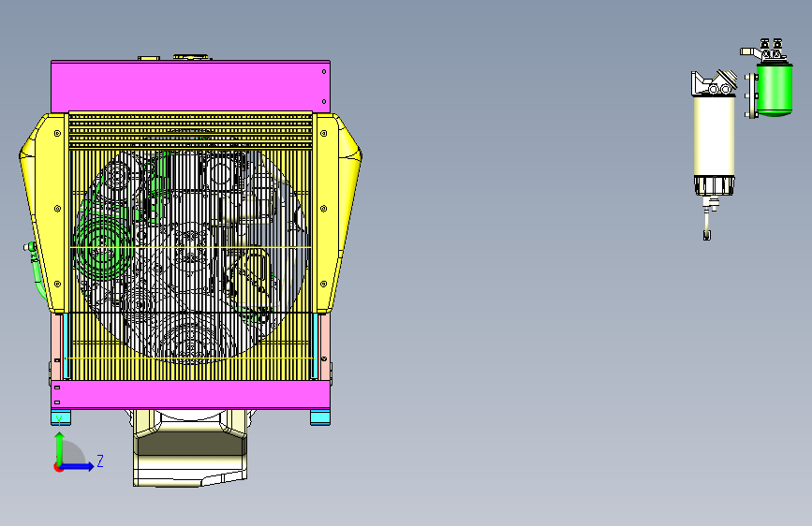This screenshot has width=812, height=526.
Task: Select the right cyan mounting foot
Action: pyautogui.click(x=320, y=417)
